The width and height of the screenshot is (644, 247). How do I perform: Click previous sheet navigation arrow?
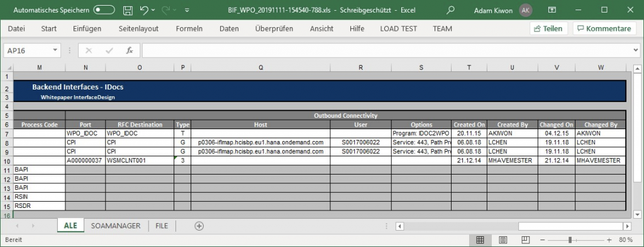17,226
